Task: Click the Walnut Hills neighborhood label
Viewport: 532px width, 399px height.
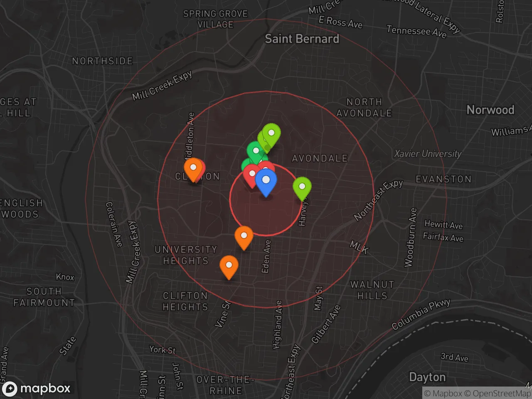Action: 372,290
